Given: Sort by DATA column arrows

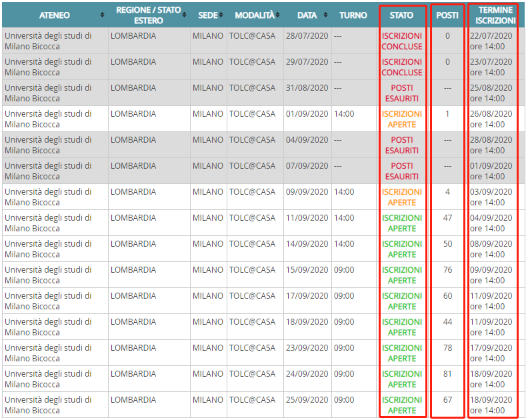Looking at the screenshot, I should point(325,15).
